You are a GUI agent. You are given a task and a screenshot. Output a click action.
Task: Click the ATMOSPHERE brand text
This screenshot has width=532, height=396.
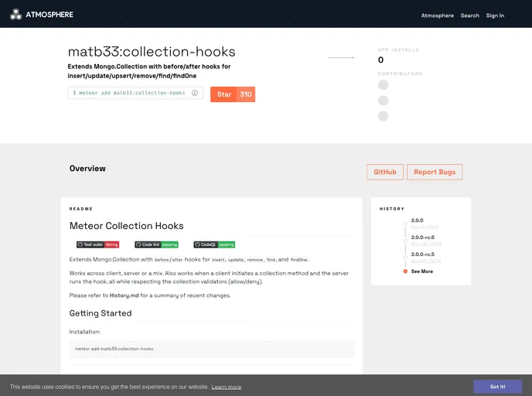49,15
